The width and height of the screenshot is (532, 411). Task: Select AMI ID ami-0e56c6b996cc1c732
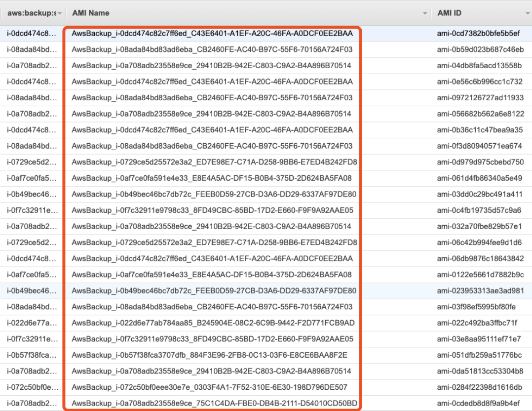(x=480, y=82)
